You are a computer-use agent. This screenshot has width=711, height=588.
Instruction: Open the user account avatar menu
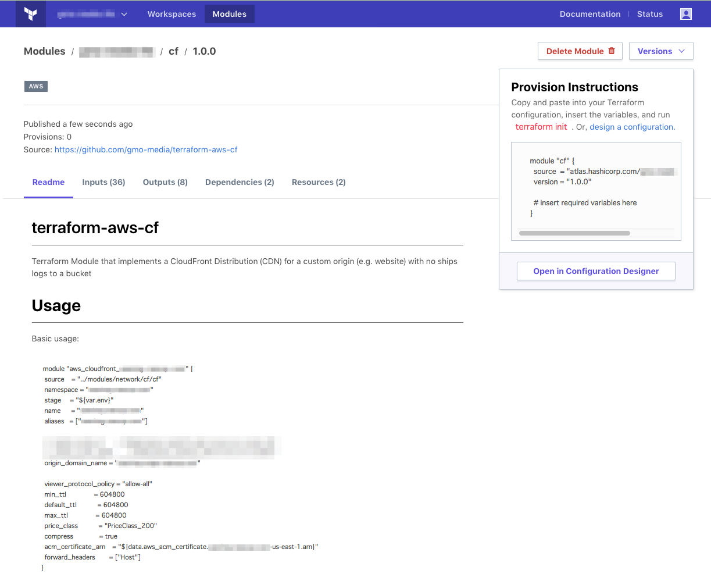(686, 13)
